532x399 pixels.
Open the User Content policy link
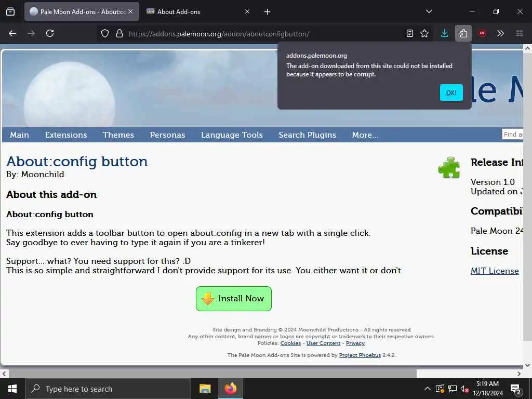[323, 343]
